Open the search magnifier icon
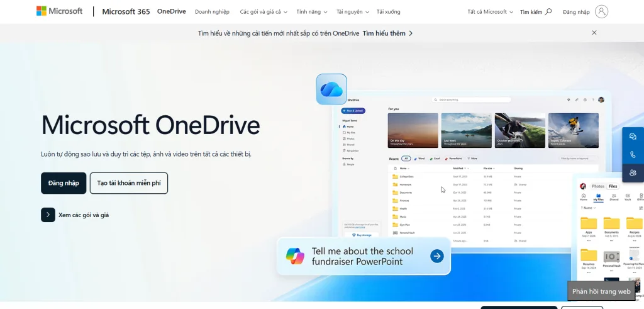644x309 pixels. [x=548, y=12]
